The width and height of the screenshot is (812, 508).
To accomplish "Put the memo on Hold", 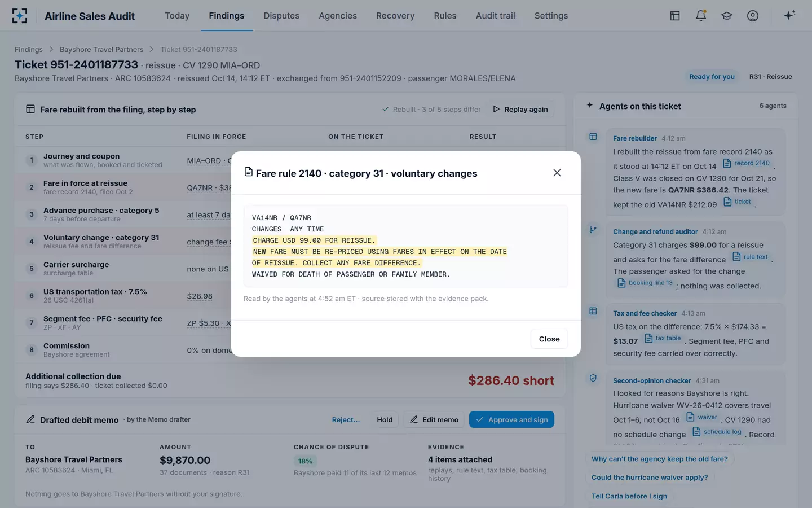I will tap(385, 419).
